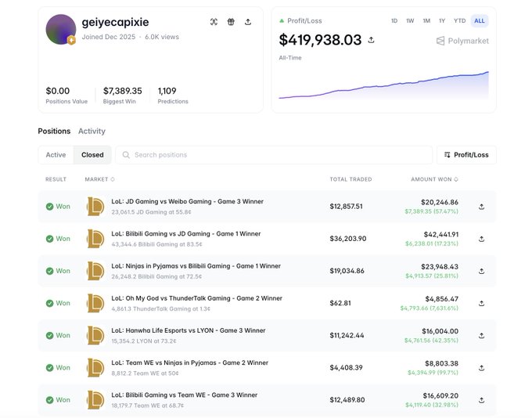Click Won check icon for JD vs Weibo row
Viewport: 532px width, 418px height.
(49, 207)
